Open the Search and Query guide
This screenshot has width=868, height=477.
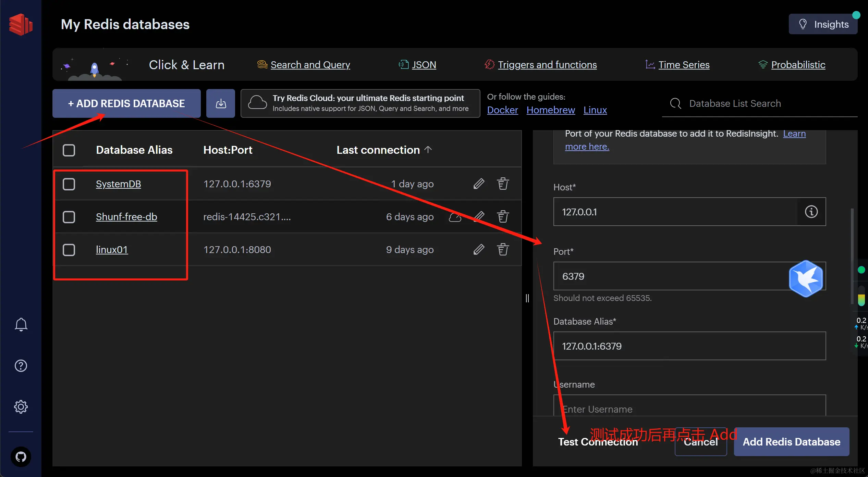310,65
